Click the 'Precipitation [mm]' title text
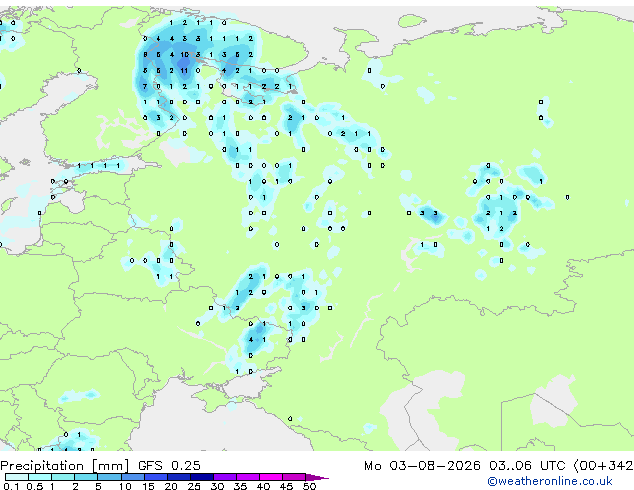The height and width of the screenshot is (490, 634). click(x=65, y=466)
